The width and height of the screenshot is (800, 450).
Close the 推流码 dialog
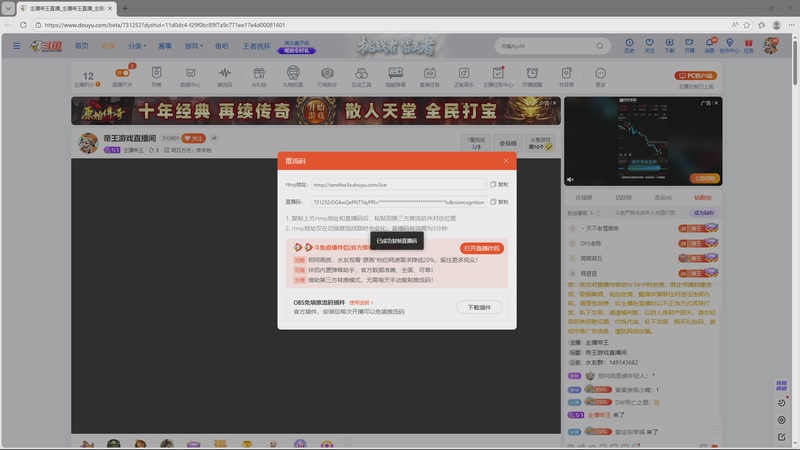click(x=506, y=161)
